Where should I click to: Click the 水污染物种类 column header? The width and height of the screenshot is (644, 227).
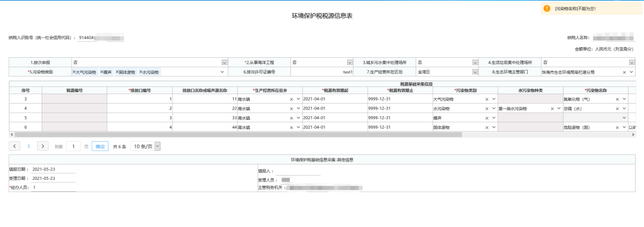click(531, 91)
